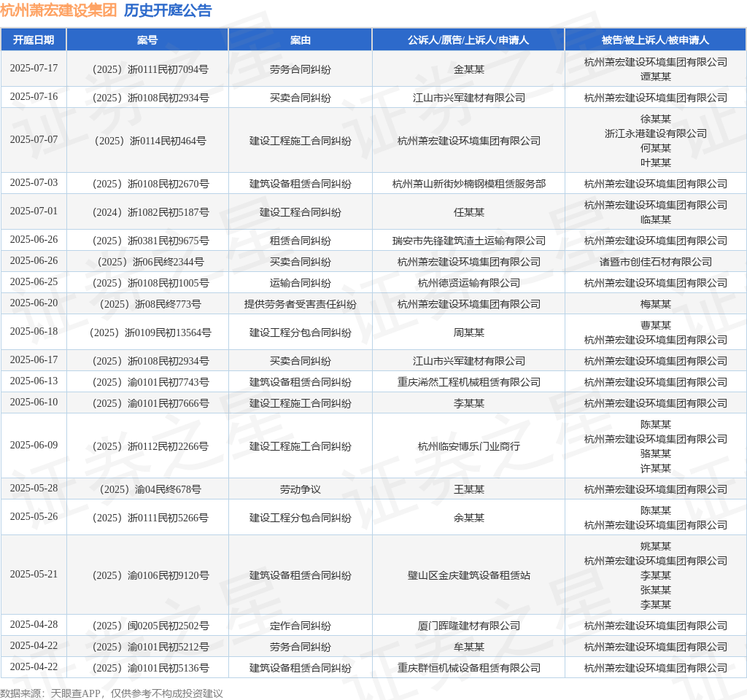
Task: Click defendant 曹某某
Action: point(656,325)
